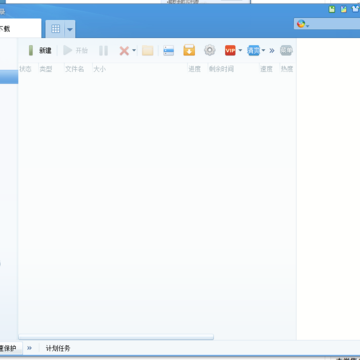Image resolution: width=360 pixels, height=360 pixels.
Task: Sort by the 类型 column header
Action: (x=46, y=69)
